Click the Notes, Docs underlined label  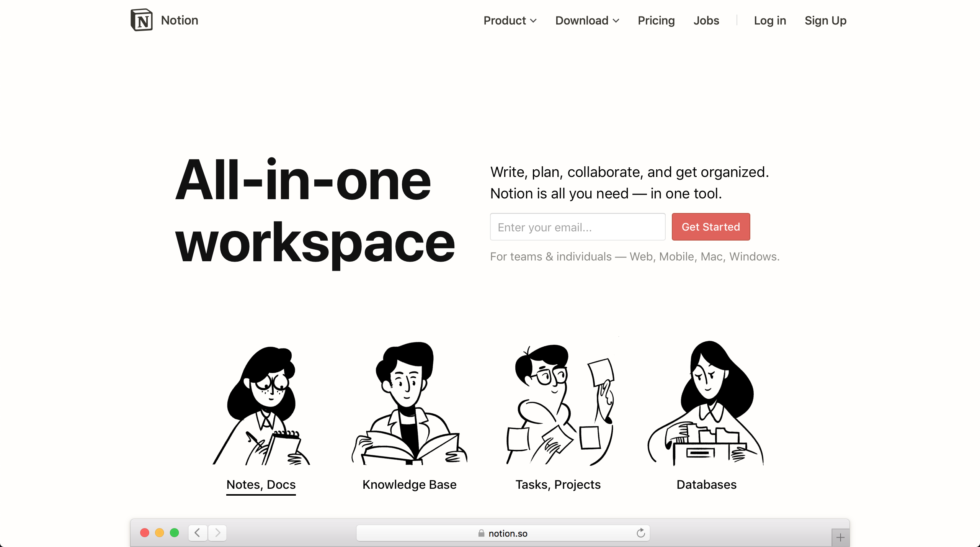(261, 484)
